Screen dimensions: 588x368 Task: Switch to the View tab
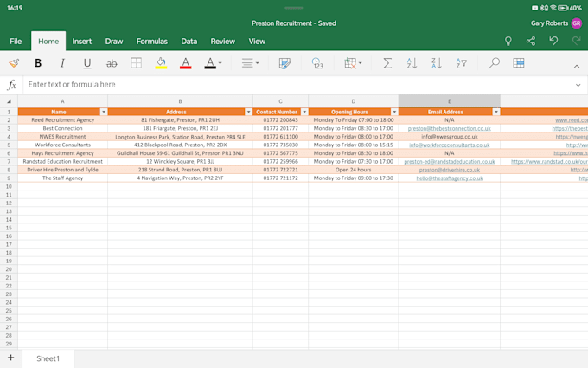pyautogui.click(x=257, y=42)
